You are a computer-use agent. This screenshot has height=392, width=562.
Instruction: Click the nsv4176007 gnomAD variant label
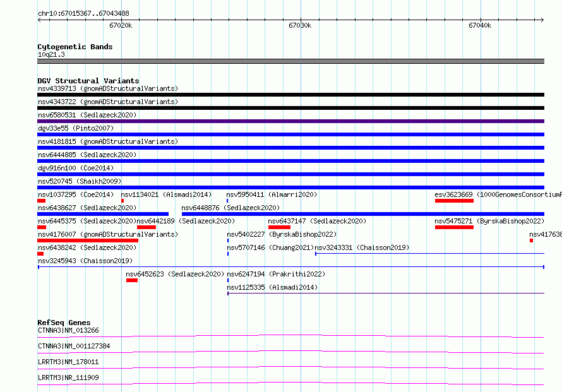(108, 234)
